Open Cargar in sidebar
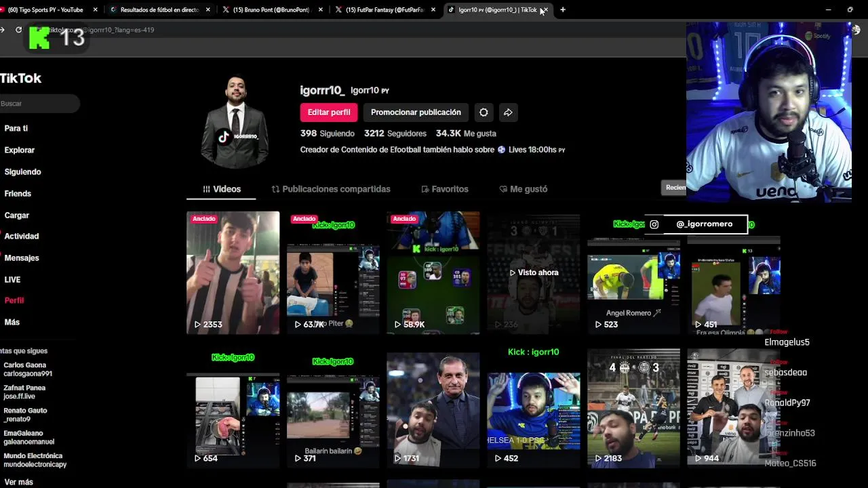868x488 pixels. click(17, 215)
